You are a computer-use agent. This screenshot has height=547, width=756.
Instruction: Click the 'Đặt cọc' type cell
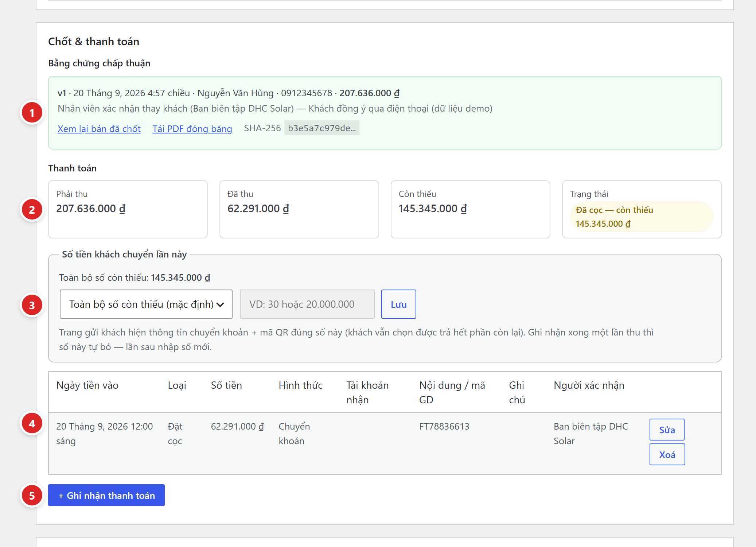click(x=175, y=434)
